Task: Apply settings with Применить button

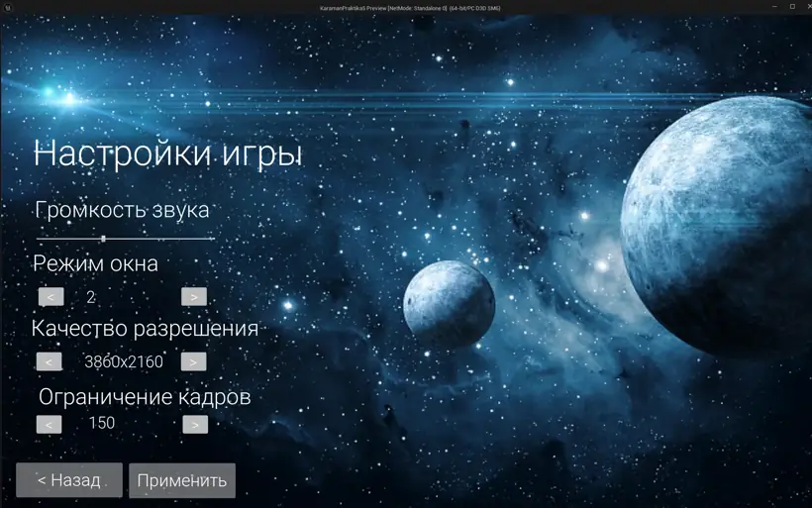Action: click(x=182, y=480)
